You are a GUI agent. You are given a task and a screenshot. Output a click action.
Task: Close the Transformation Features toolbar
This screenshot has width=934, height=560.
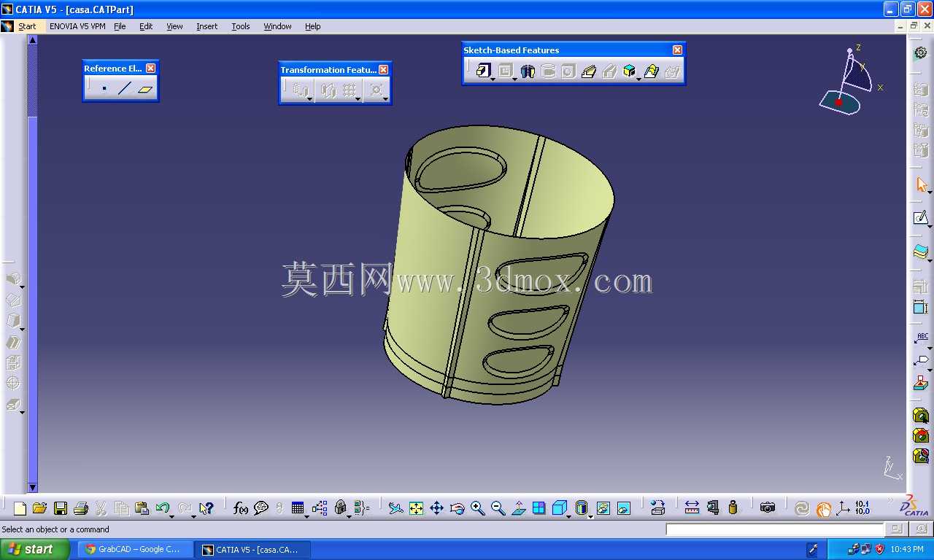383,69
